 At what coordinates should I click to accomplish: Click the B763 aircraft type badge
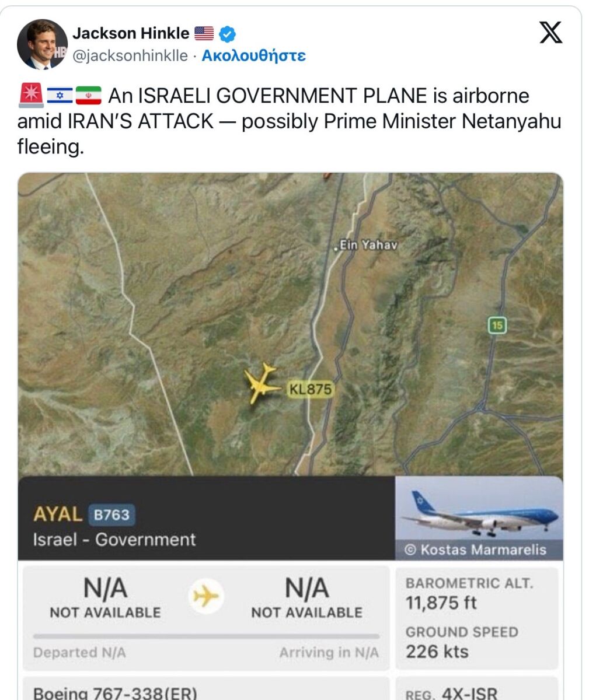pos(111,515)
